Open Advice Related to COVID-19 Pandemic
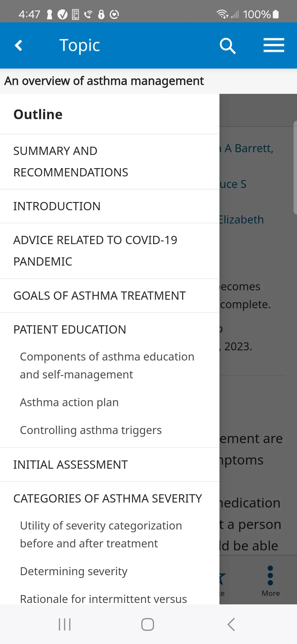This screenshot has width=297, height=644. coord(95,251)
